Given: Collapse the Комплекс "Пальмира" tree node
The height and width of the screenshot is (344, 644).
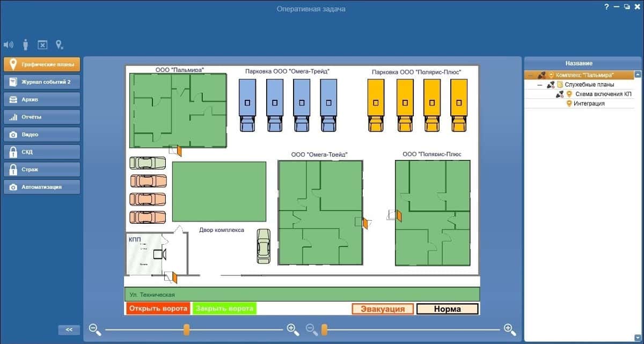Looking at the screenshot, I should point(531,75).
